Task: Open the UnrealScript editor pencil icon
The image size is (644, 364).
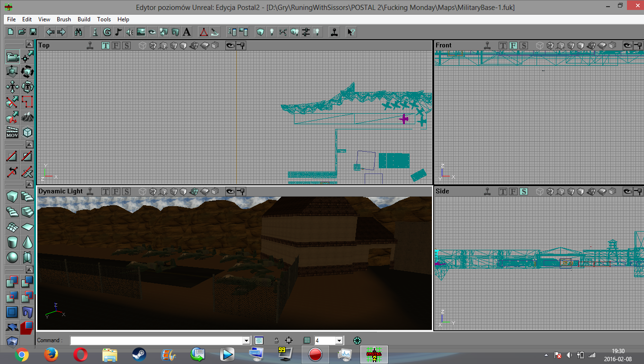Action: pyautogui.click(x=215, y=32)
